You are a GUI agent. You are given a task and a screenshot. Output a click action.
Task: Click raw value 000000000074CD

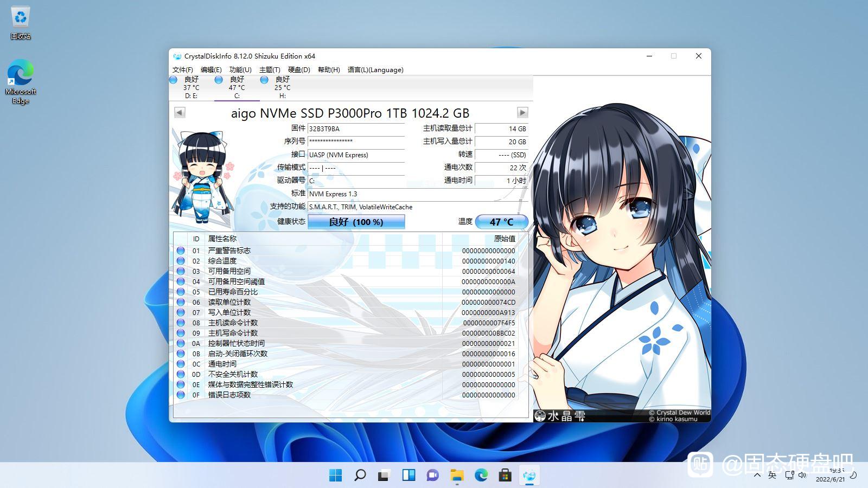click(x=488, y=303)
